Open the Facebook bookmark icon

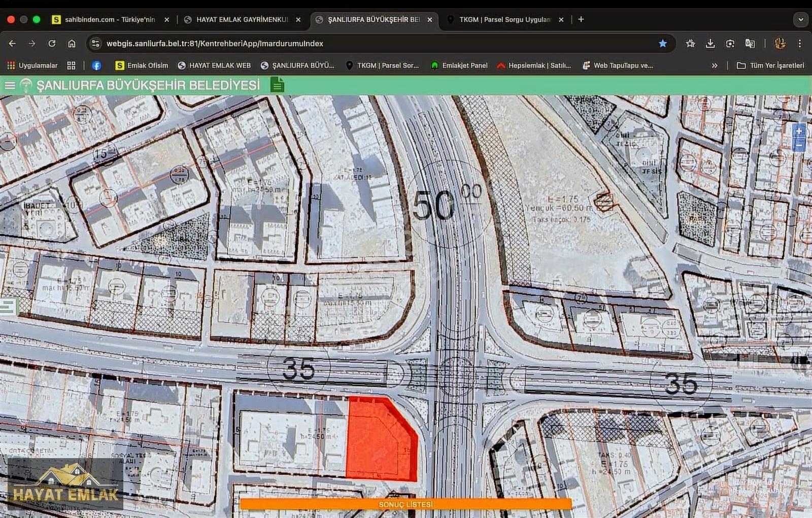point(96,65)
